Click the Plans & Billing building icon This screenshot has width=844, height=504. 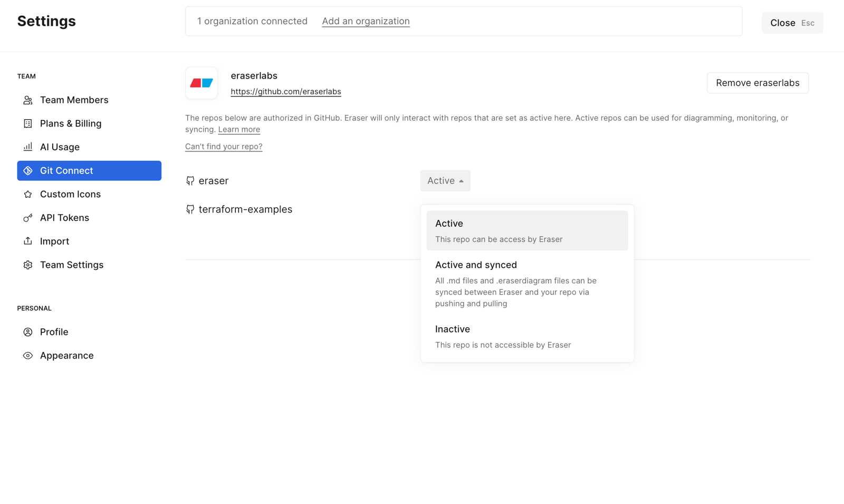(x=28, y=123)
